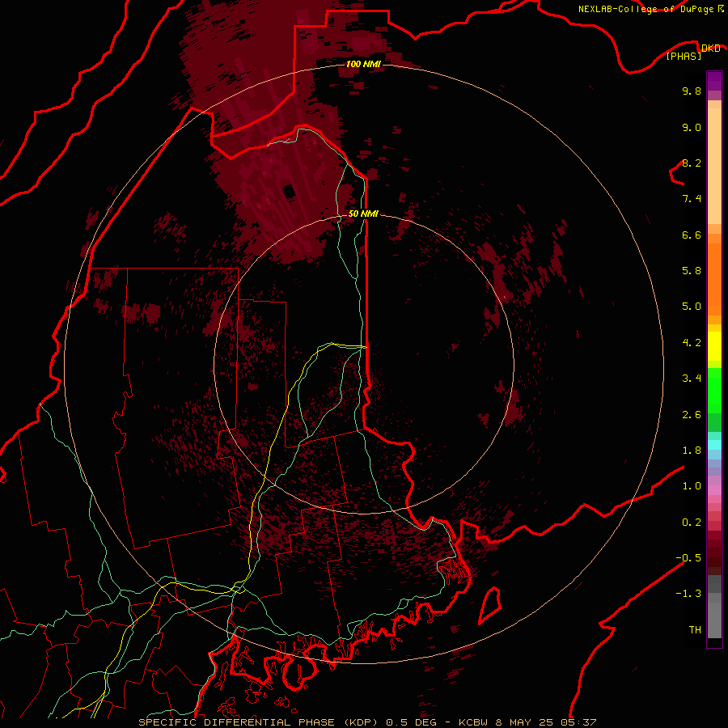The image size is (728, 728).
Task: Click the 5.8 value on color scale
Action: (692, 270)
